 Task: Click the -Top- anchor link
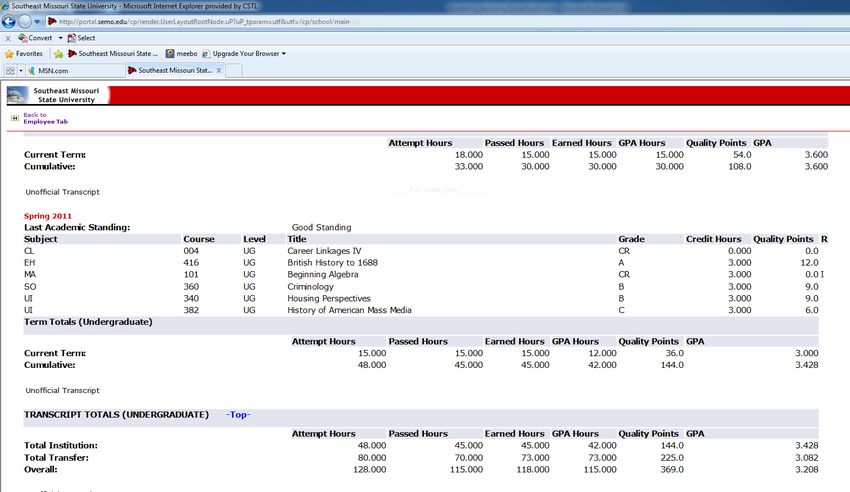(239, 415)
